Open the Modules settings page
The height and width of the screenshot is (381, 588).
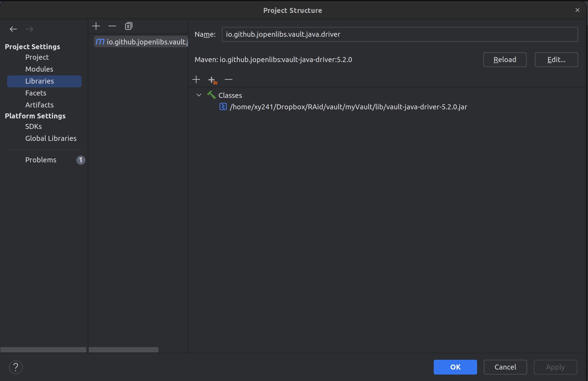(x=39, y=69)
